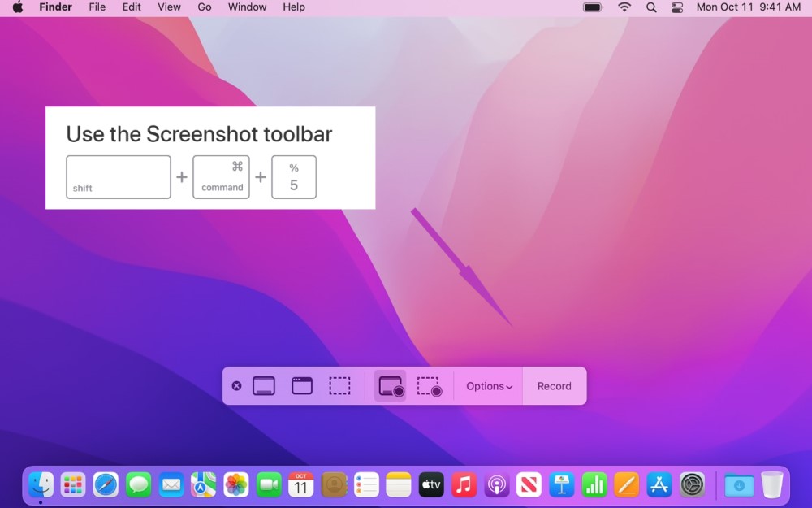Select Capture Entire Screen icon
The image size is (812, 508).
click(x=264, y=385)
